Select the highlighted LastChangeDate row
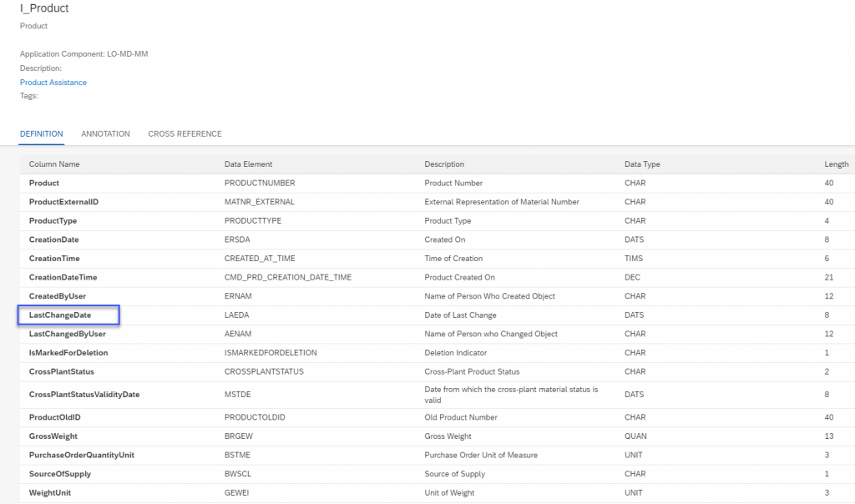This screenshot has height=504, width=855. tap(438, 315)
